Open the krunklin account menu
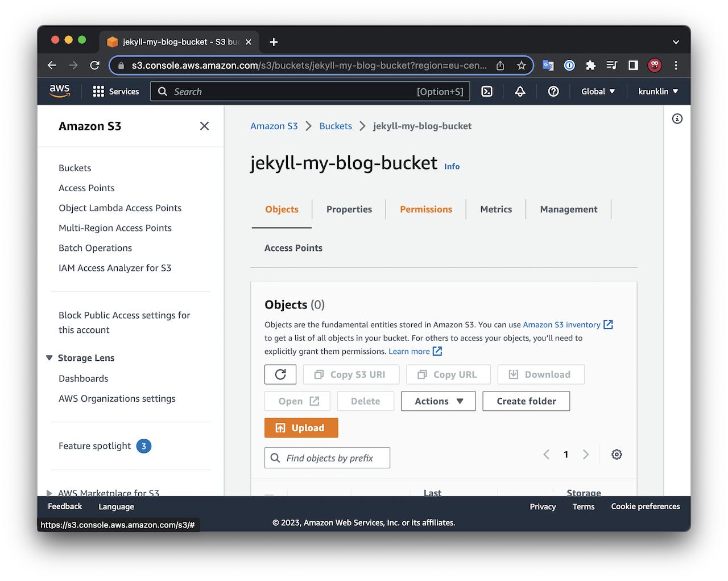Image resolution: width=728 pixels, height=581 pixels. tap(658, 92)
